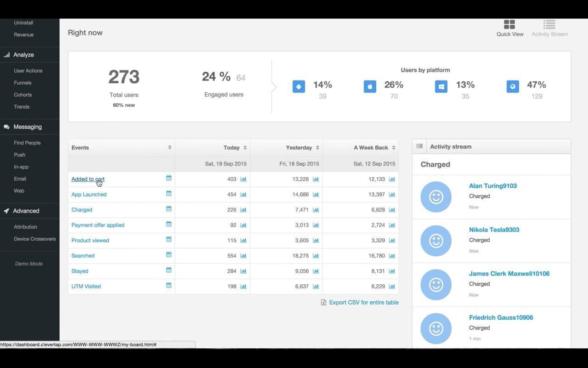Open Uninstall in sidebar
The width and height of the screenshot is (588, 368).
click(x=23, y=23)
